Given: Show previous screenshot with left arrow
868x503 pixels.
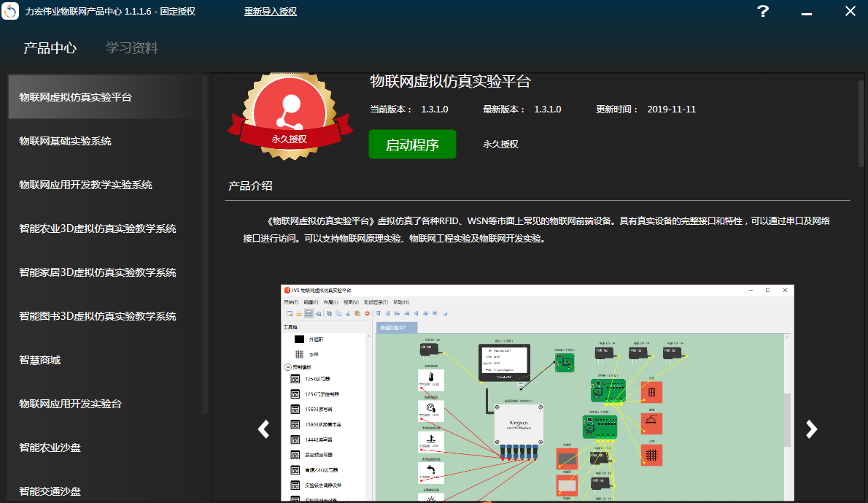Looking at the screenshot, I should tap(264, 429).
